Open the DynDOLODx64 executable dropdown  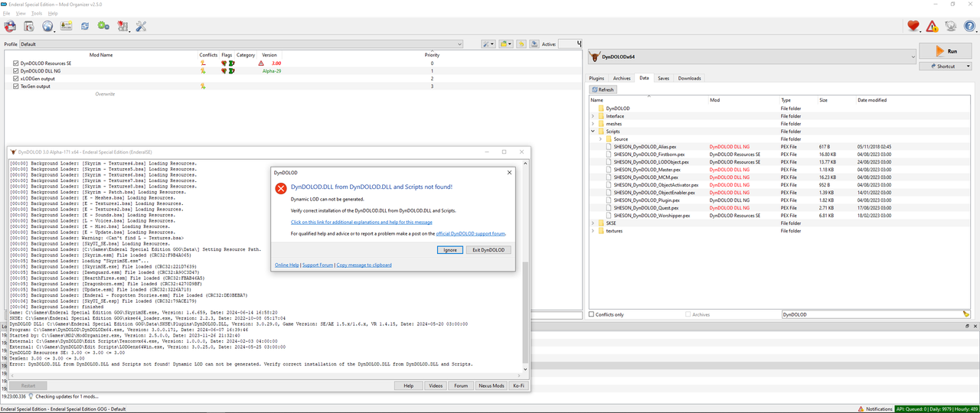click(752, 57)
